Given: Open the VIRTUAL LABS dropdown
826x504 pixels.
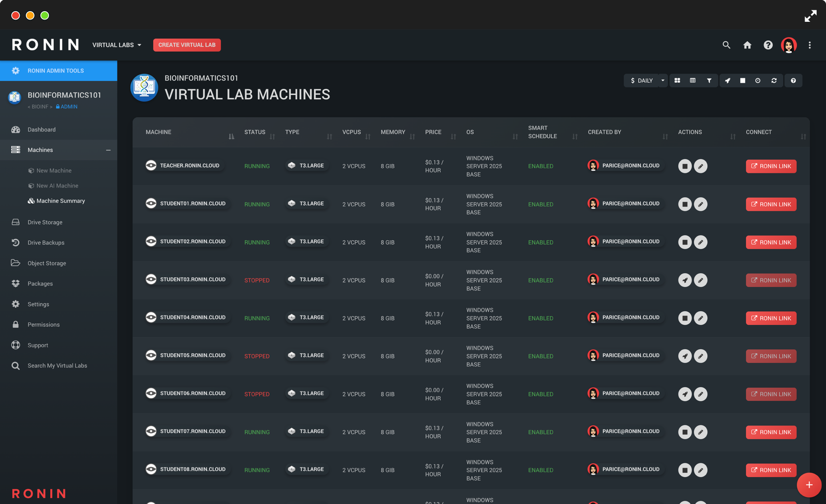Looking at the screenshot, I should pos(117,45).
